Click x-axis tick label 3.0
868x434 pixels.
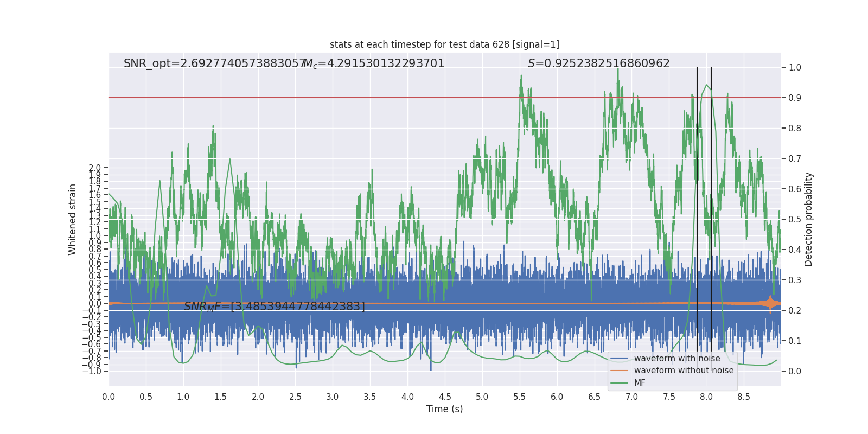point(333,397)
